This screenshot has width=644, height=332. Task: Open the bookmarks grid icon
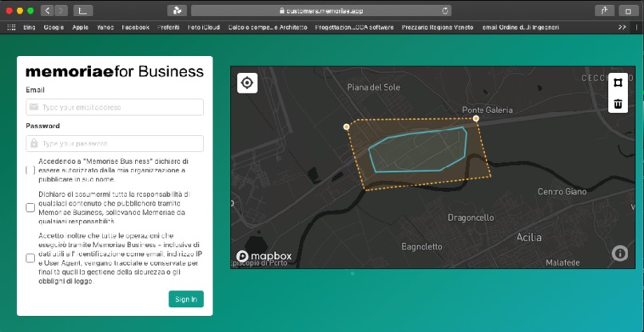point(11,27)
